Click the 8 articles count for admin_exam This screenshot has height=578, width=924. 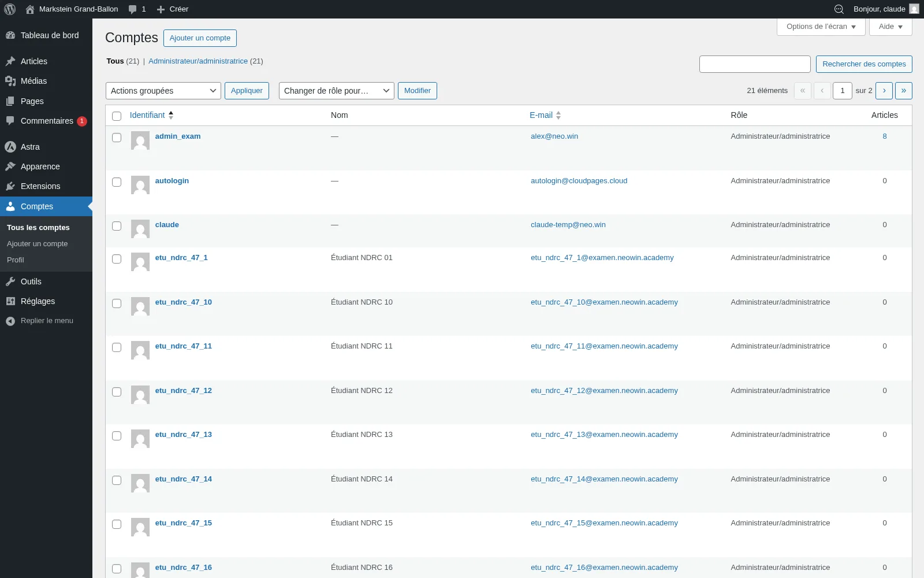[x=885, y=136]
